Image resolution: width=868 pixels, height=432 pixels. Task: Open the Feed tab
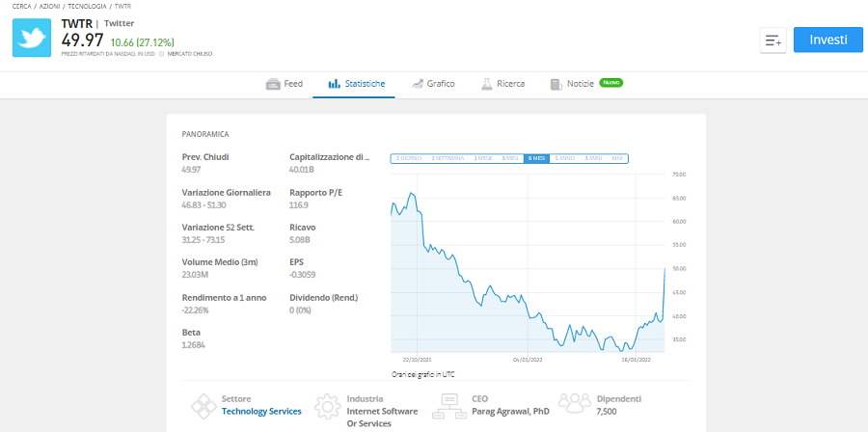[x=285, y=84]
